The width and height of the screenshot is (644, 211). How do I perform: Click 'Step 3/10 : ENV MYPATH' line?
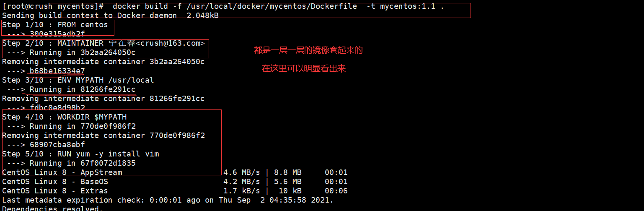[78, 80]
